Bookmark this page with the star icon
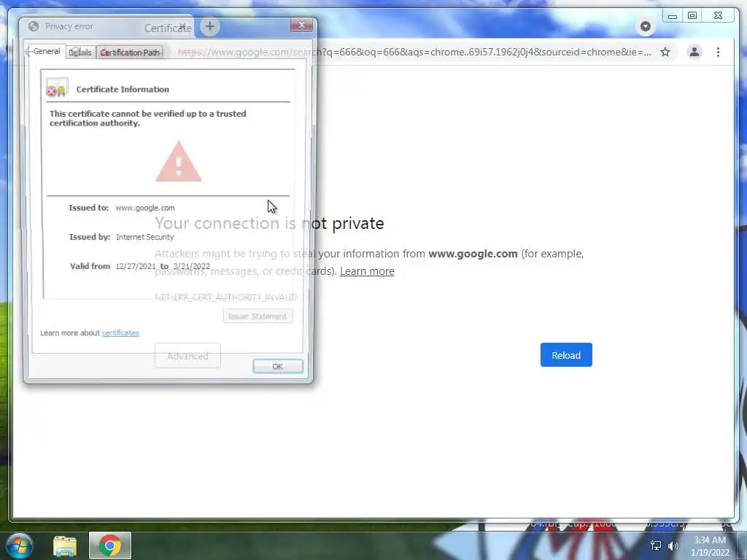The width and height of the screenshot is (747, 560). point(665,52)
